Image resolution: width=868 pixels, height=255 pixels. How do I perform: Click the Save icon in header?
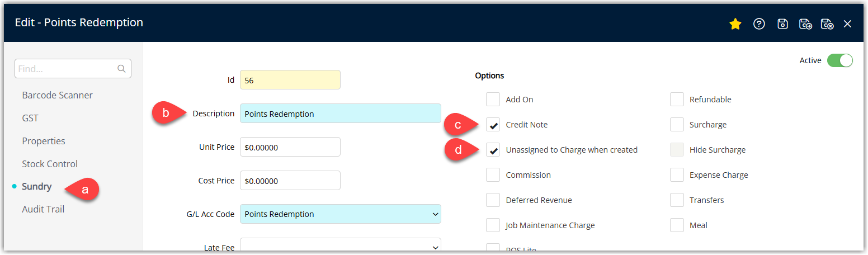coord(783,24)
